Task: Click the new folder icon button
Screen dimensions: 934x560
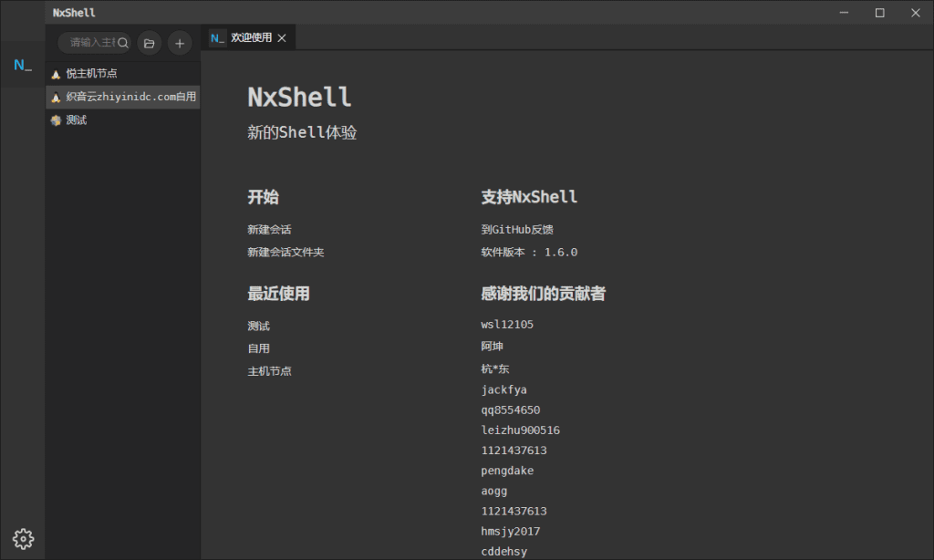Action: tap(149, 43)
